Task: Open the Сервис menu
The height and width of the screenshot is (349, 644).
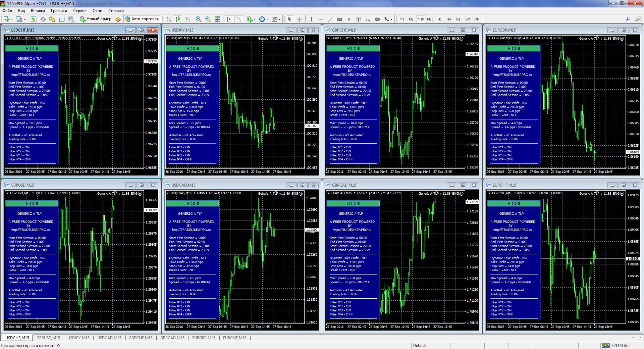Action: 80,11
